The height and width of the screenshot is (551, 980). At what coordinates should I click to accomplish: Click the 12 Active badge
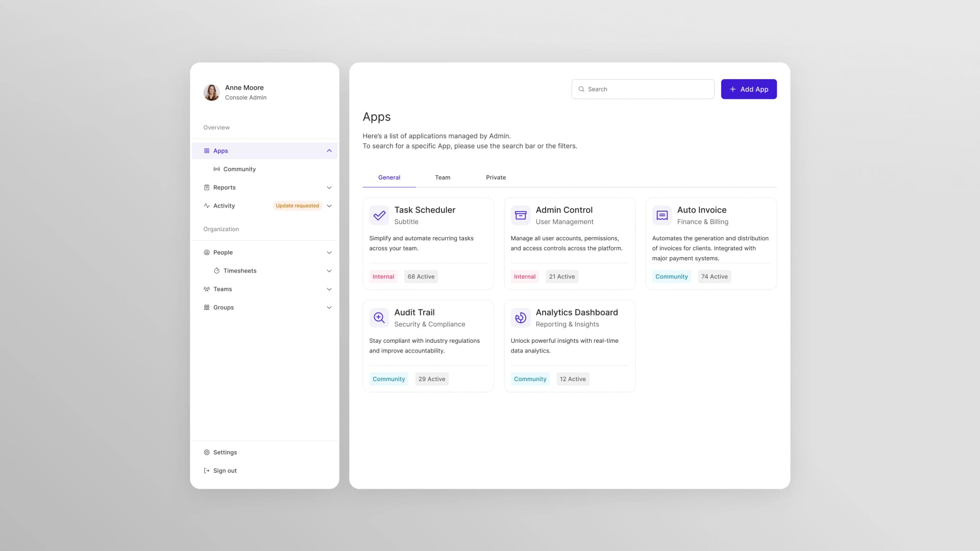(573, 380)
